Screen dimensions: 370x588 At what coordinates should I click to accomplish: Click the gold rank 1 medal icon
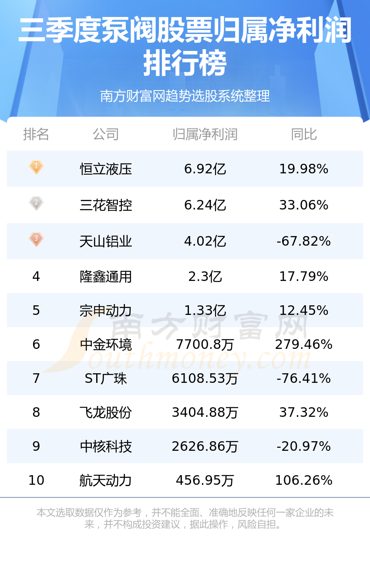[x=36, y=167]
